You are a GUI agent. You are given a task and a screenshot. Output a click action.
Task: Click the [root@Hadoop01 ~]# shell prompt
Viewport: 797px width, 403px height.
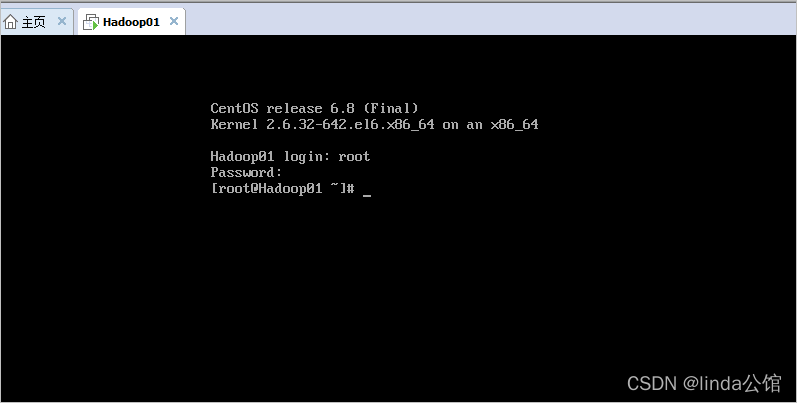tap(283, 188)
